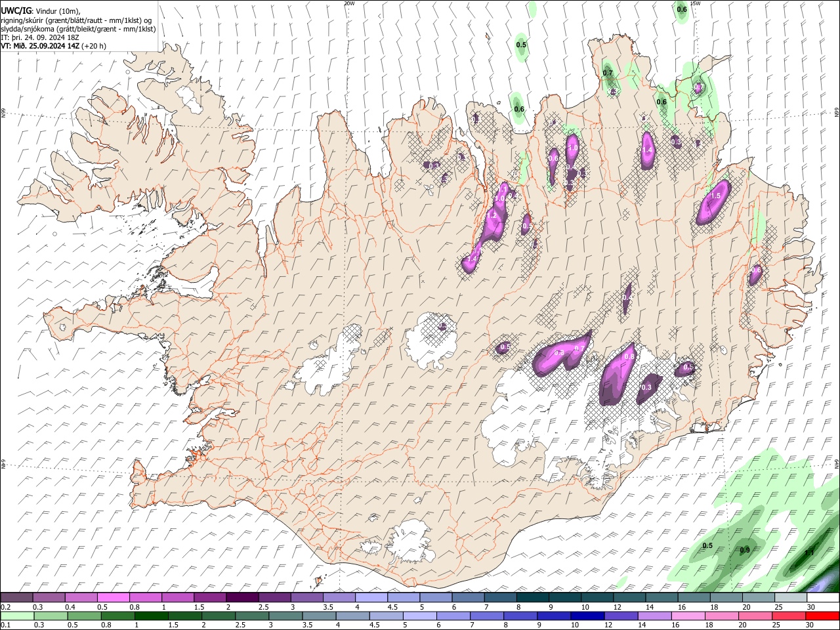
Task: Click the 0.2 value on the snow scale
Action: coord(5,607)
